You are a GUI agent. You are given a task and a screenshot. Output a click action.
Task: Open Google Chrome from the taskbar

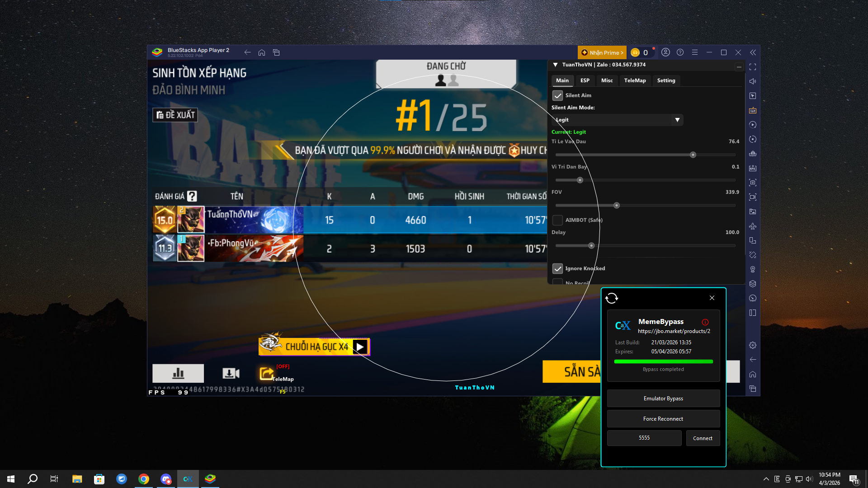click(144, 479)
